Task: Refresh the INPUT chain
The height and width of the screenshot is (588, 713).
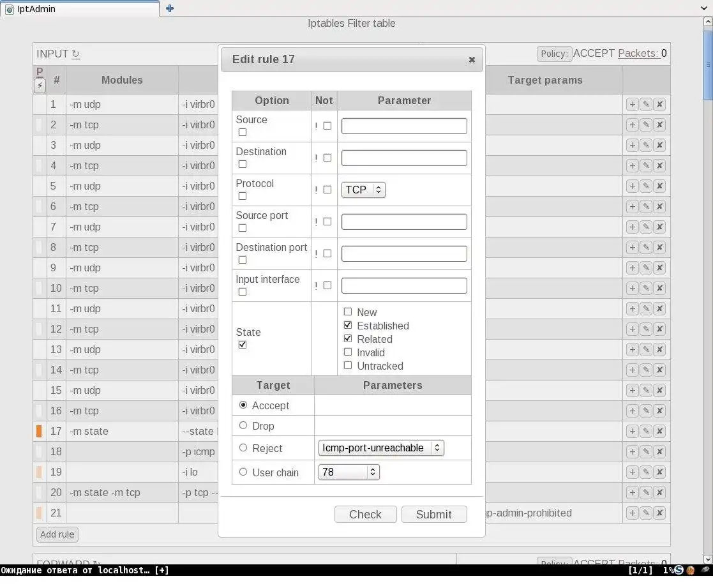Action: pos(75,54)
